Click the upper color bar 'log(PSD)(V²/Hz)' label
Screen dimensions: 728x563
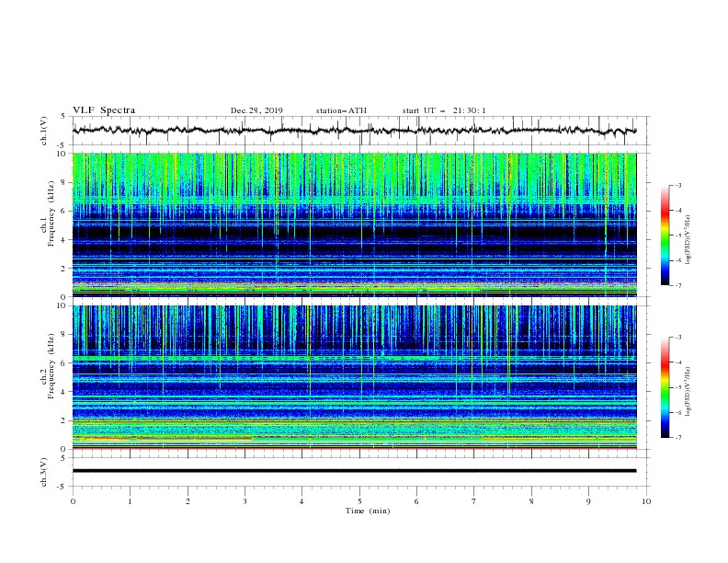tap(688, 240)
